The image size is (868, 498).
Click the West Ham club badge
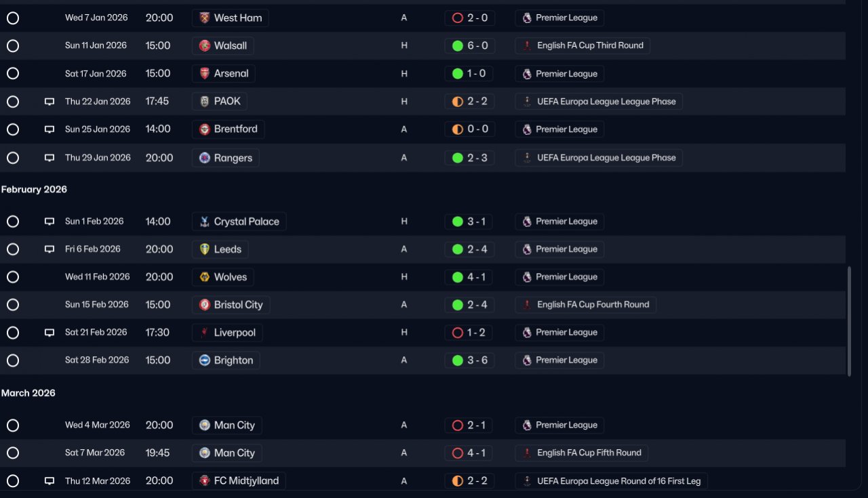pos(205,18)
